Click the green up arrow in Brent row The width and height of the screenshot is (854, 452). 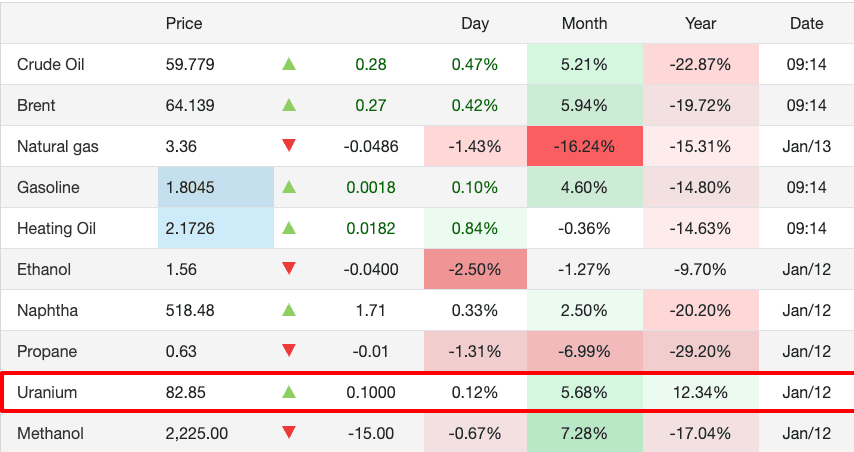pyautogui.click(x=289, y=105)
